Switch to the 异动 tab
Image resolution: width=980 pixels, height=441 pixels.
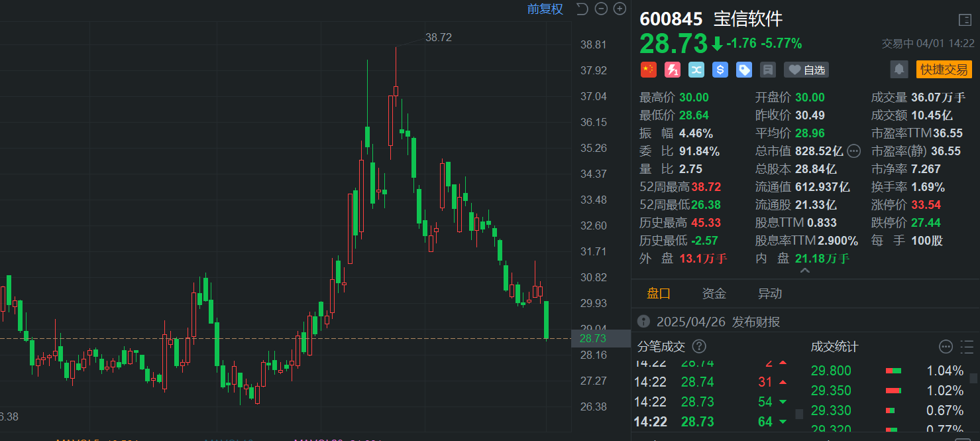770,294
